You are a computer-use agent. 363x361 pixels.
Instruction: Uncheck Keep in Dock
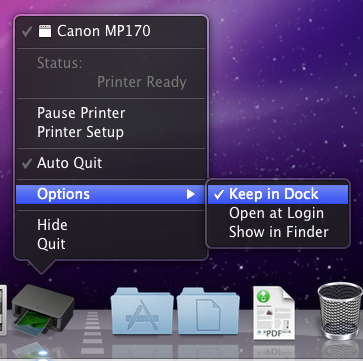(278, 194)
